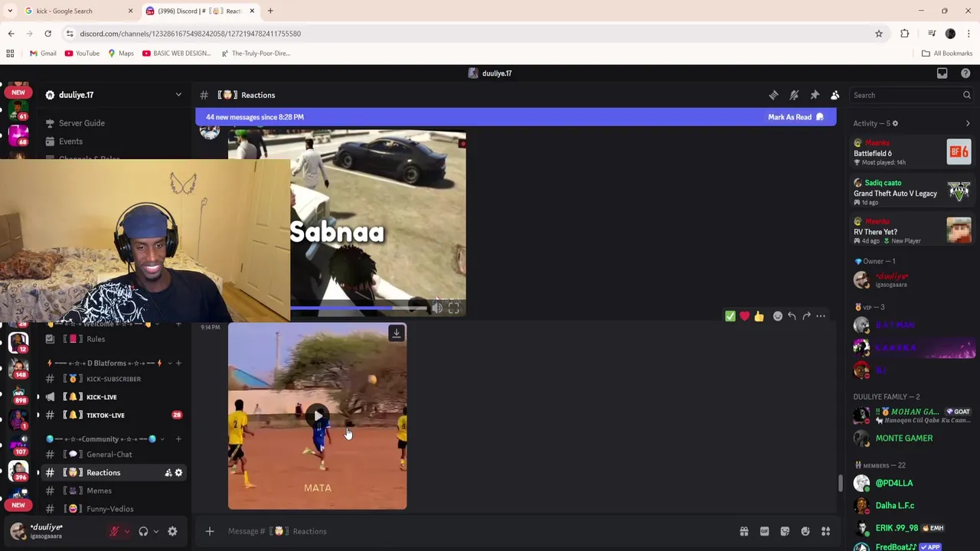This screenshot has width=980, height=551.
Task: Download the MATA football video
Action: coord(397,333)
